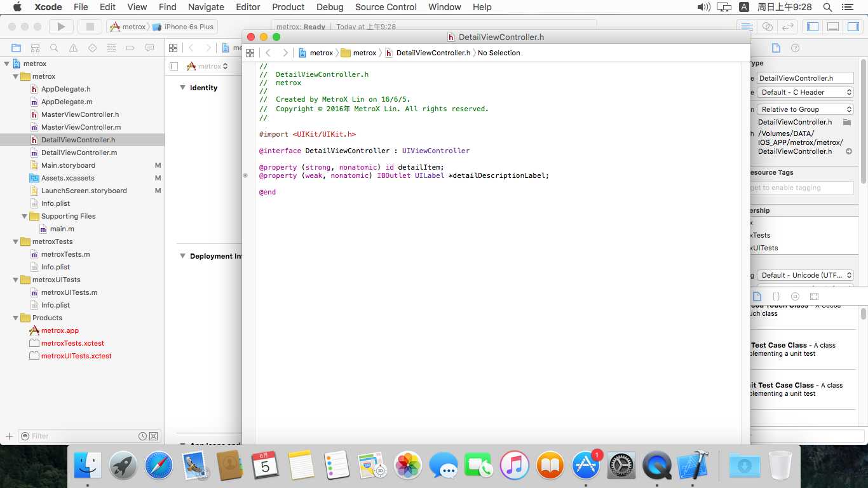Collapse the Identity section

[x=182, y=88]
